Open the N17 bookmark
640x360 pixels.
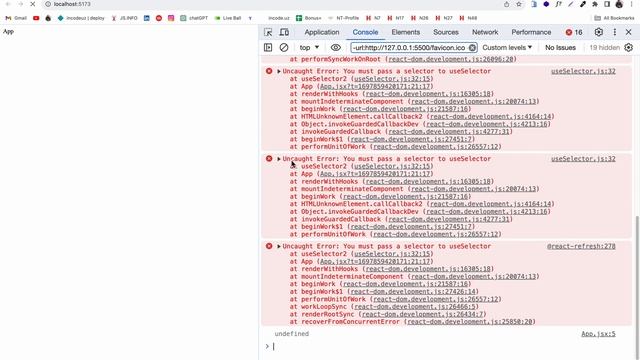click(x=396, y=18)
